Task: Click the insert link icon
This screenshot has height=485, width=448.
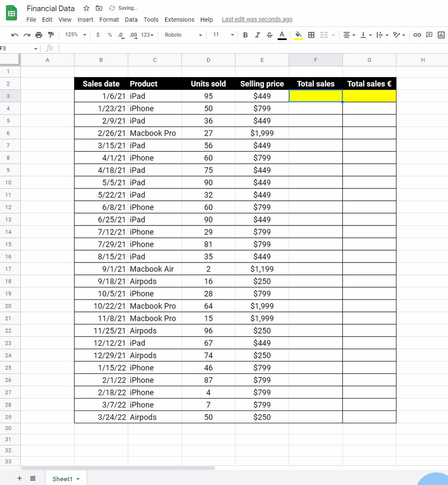Action: pos(417,35)
